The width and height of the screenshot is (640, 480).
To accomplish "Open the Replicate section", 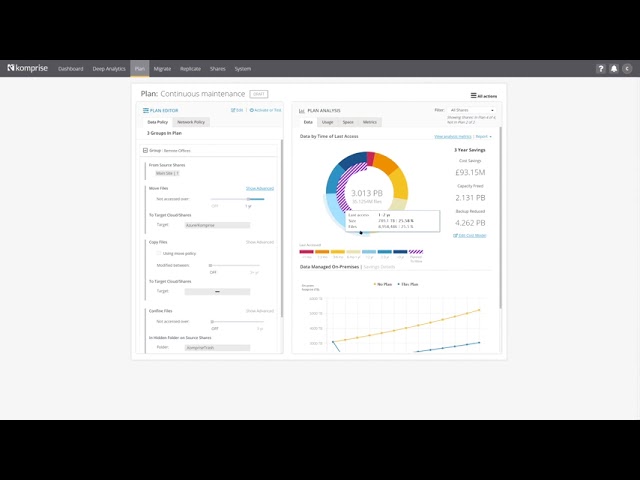I will click(190, 69).
